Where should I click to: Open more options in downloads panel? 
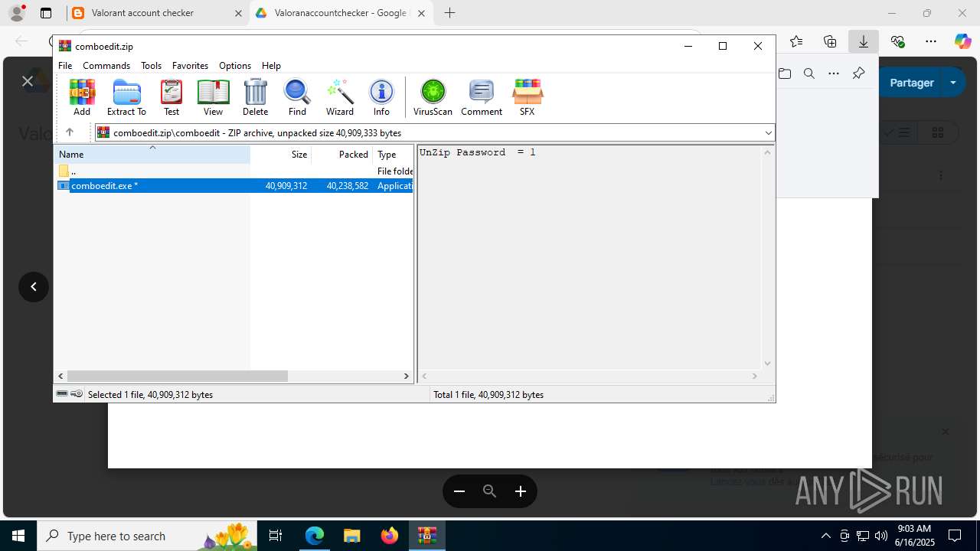coord(834,73)
